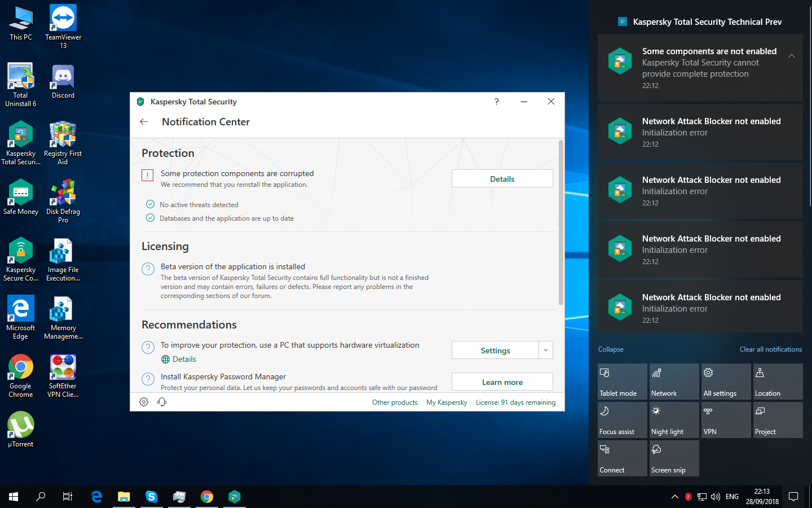Collapse the 'Some components are not enabled' notification
This screenshot has height=508, width=812.
(x=792, y=56)
